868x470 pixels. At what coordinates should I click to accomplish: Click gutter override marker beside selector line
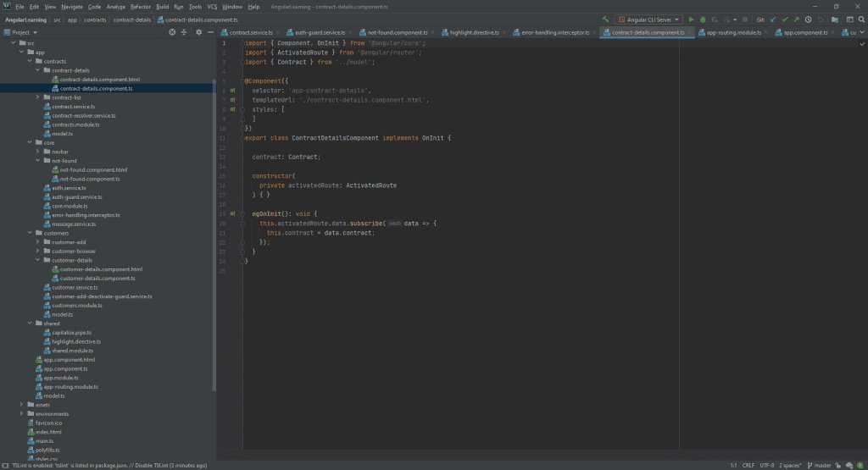tap(232, 90)
